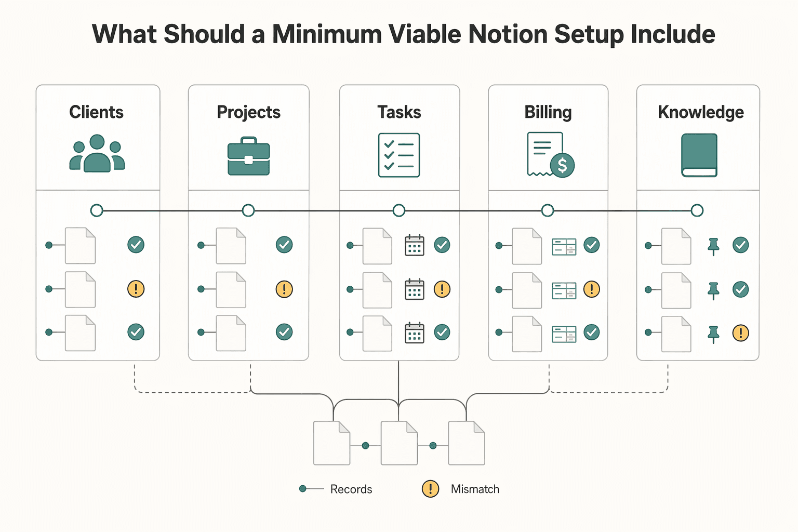The image size is (798, 532).
Task: Click the top pushpin icon in Knowledge
Action: coord(714,247)
